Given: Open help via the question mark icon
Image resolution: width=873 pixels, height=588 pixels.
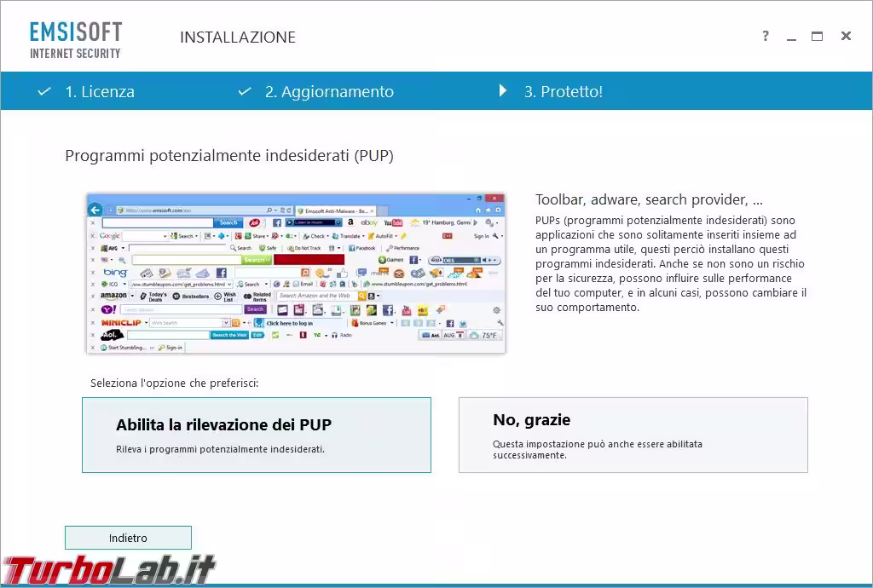Looking at the screenshot, I should [766, 36].
